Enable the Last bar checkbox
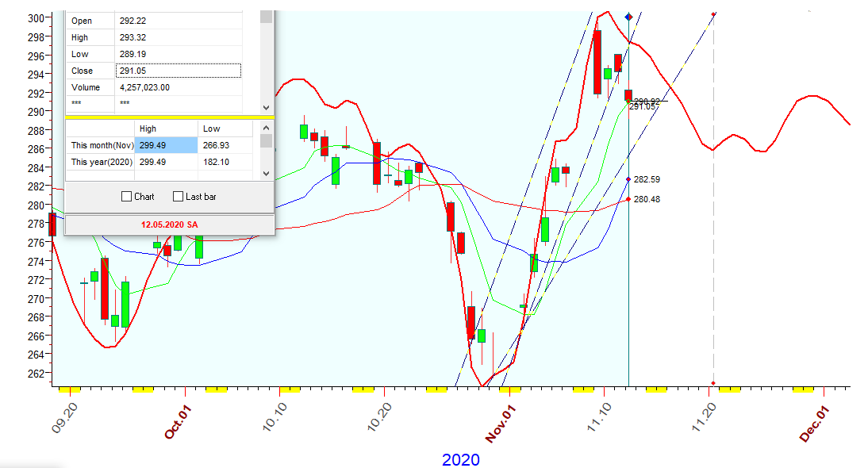 (178, 197)
